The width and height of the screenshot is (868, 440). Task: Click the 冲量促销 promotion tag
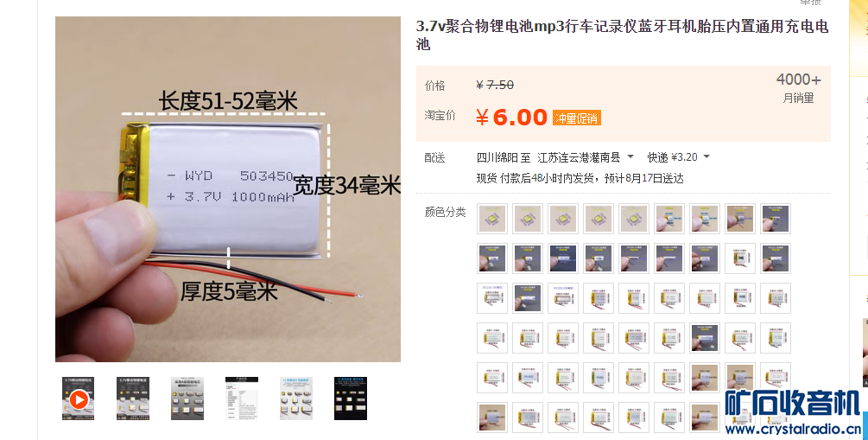tap(576, 118)
